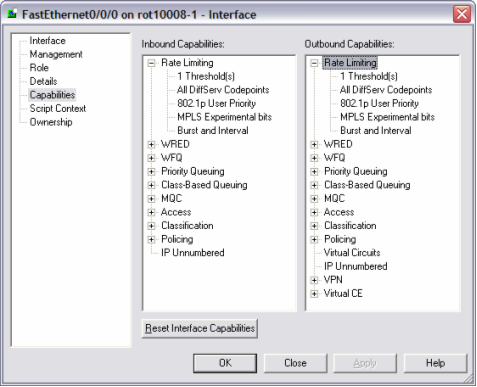This screenshot has height=387, width=477.
Task: Click the Apply button
Action: tap(365, 363)
